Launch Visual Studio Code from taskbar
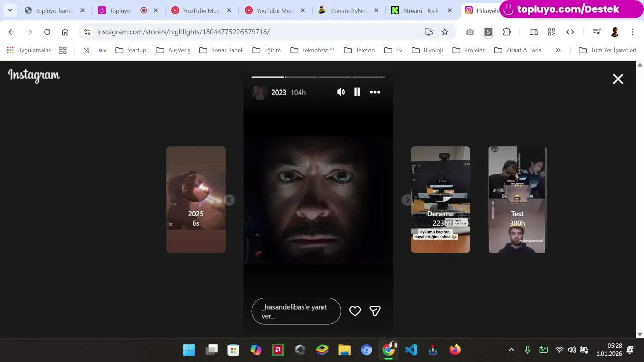Image resolution: width=644 pixels, height=362 pixels. click(x=411, y=350)
